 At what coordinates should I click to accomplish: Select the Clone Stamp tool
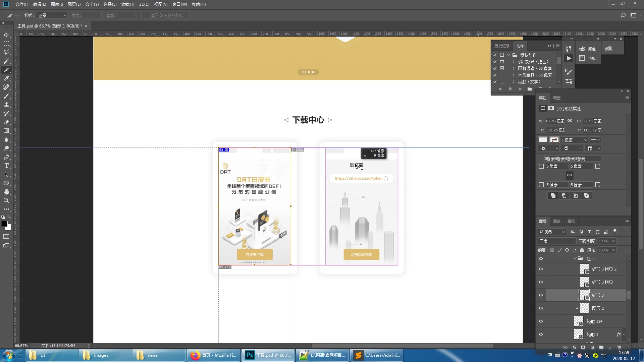[x=6, y=105]
